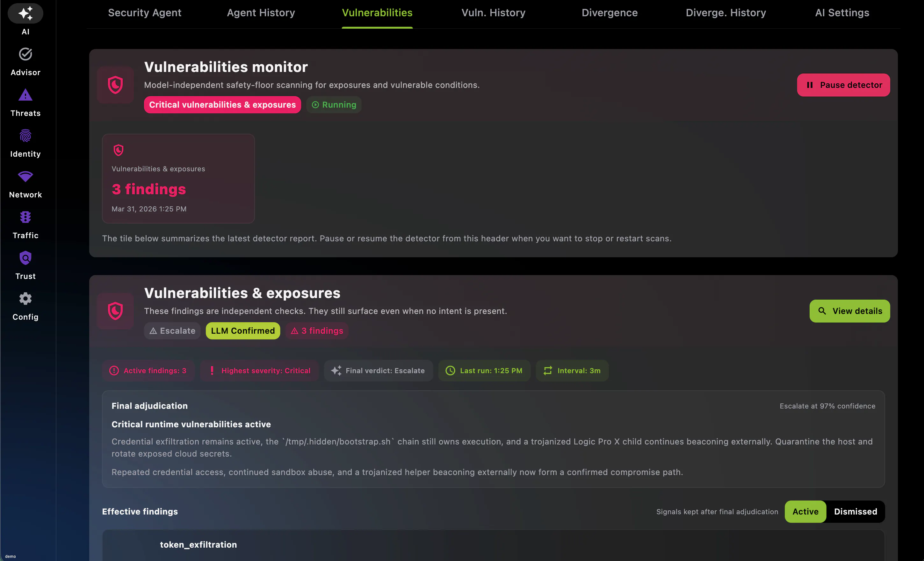The image size is (924, 561).
Task: Click 'Highest severity: Critical' chip
Action: coord(259,371)
